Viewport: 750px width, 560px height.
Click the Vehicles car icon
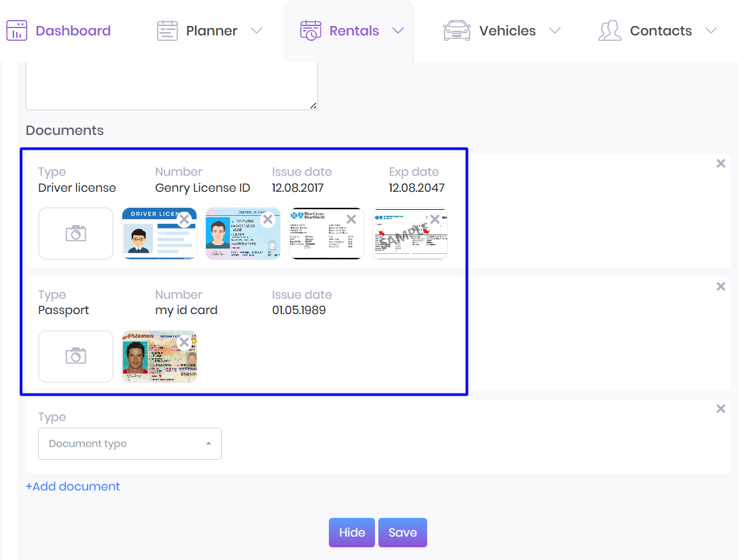coord(457,31)
